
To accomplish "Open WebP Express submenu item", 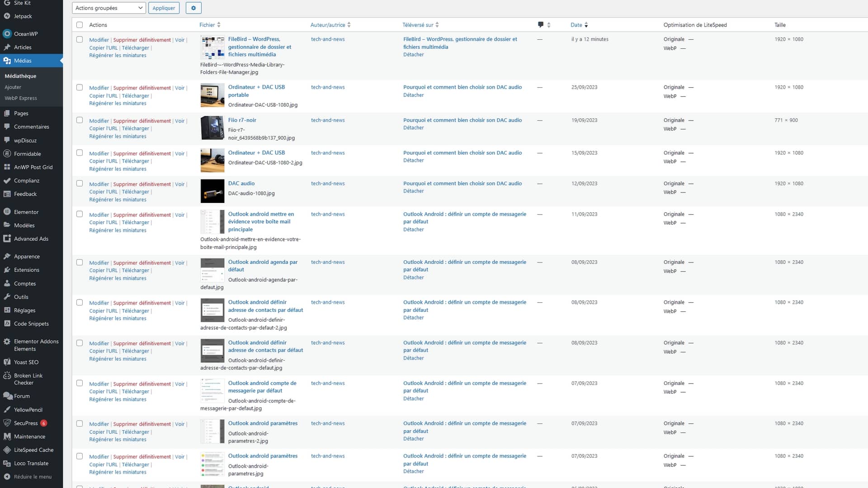I will pos(21,98).
